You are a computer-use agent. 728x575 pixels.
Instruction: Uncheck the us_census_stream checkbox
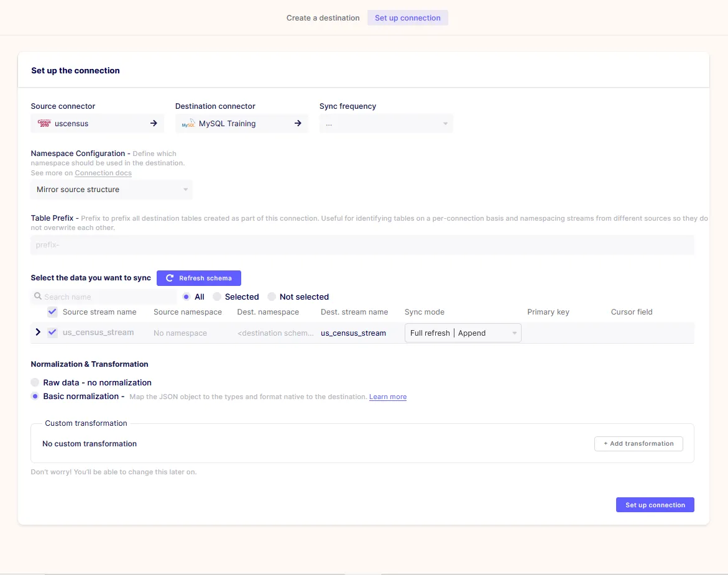pyautogui.click(x=52, y=333)
